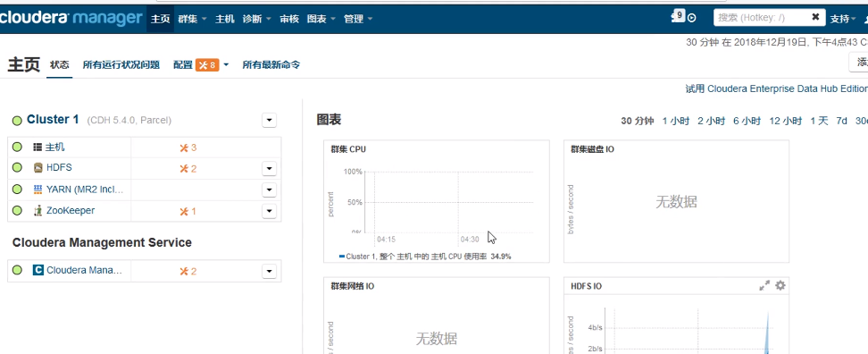Image resolution: width=868 pixels, height=354 pixels.
Task: Set chart time range to 6 小时
Action: point(747,122)
